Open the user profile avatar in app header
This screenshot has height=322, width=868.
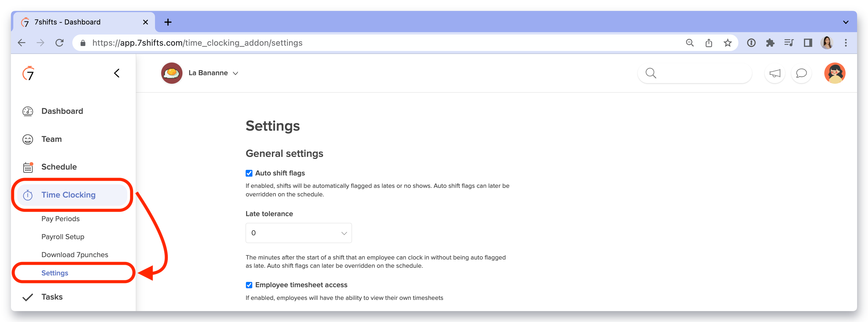pyautogui.click(x=835, y=73)
